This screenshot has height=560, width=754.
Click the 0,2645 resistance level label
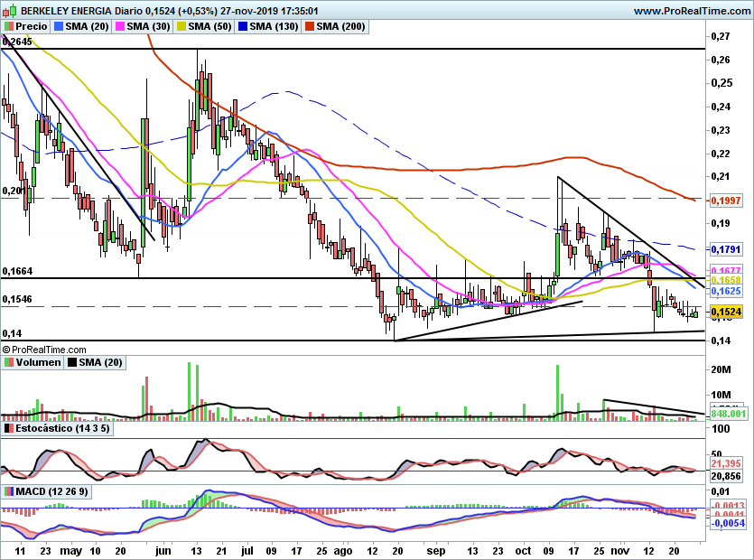18,42
